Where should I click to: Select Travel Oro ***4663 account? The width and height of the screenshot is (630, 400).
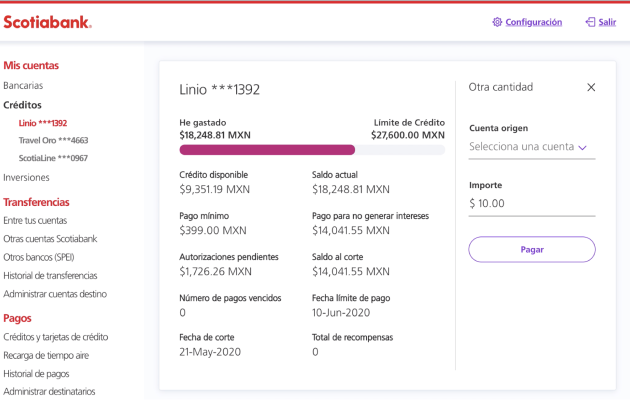(x=53, y=141)
